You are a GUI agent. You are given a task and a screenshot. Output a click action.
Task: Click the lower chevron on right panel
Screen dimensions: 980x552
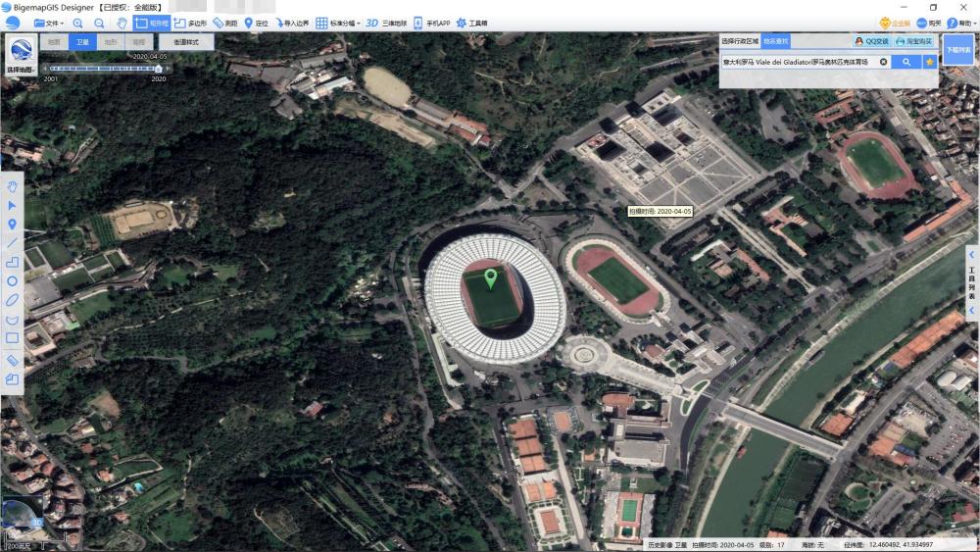[x=971, y=310]
